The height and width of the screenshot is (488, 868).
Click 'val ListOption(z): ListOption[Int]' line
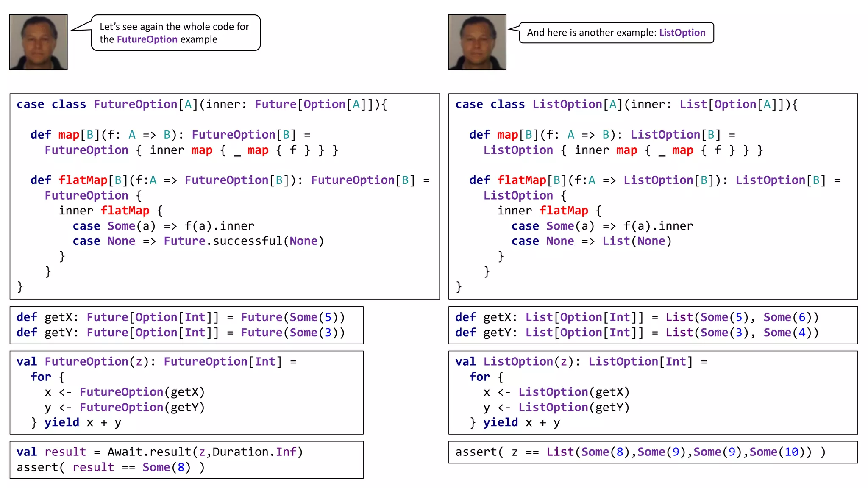(581, 362)
